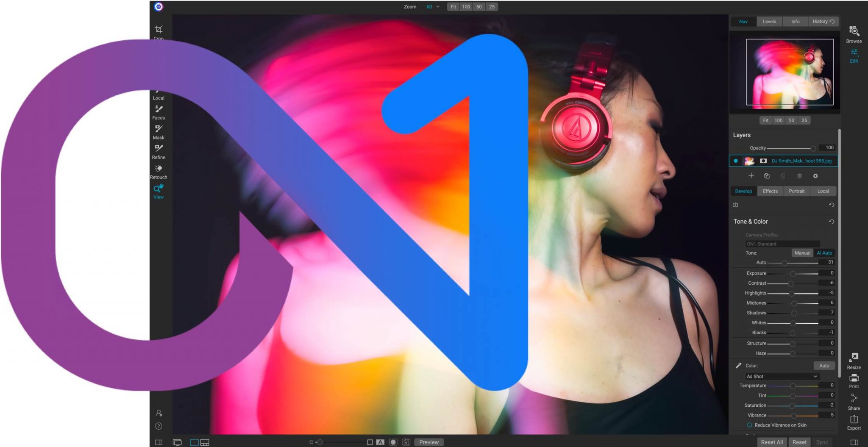Click the Vibrance slider handle
The image size is (868, 447).
coord(793,416)
